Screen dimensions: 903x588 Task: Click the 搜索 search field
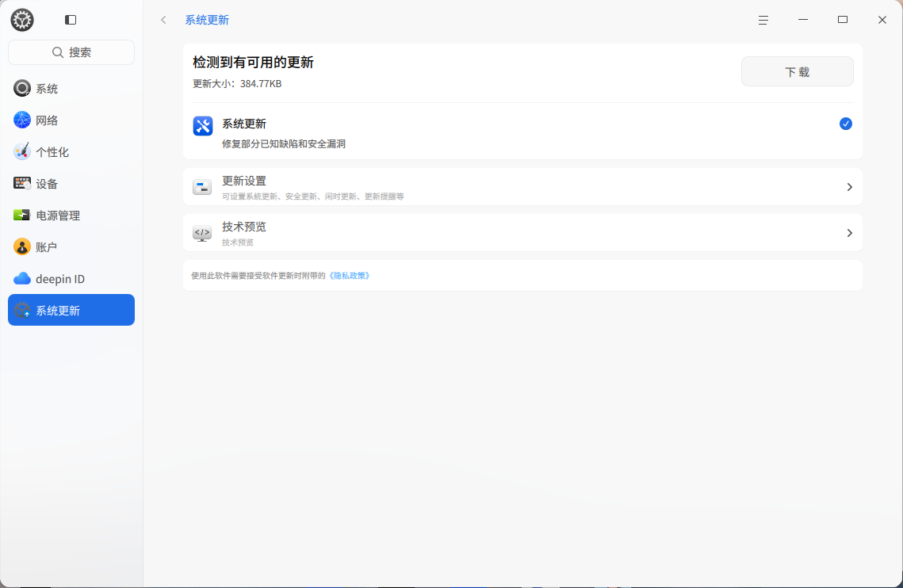click(x=71, y=52)
